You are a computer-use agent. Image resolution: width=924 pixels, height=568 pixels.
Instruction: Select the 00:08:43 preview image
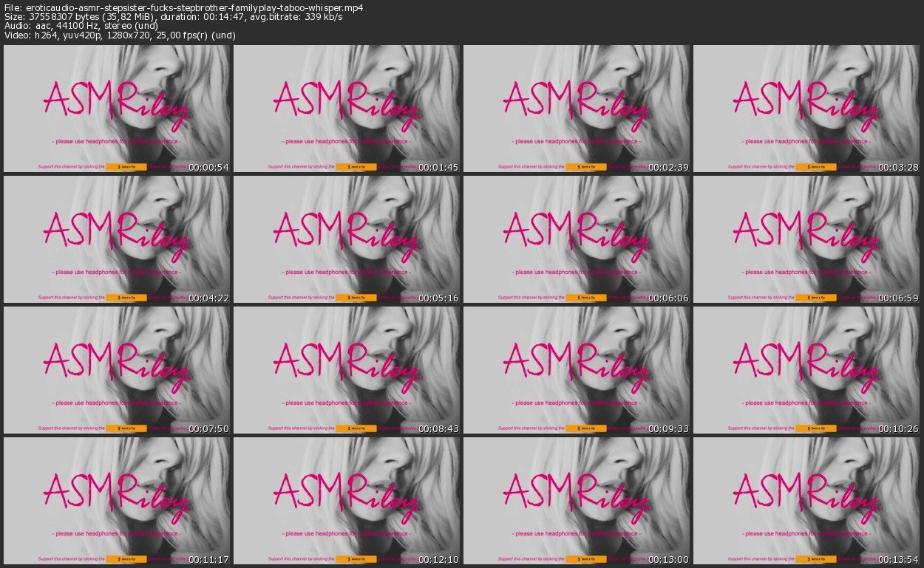[x=347, y=370]
